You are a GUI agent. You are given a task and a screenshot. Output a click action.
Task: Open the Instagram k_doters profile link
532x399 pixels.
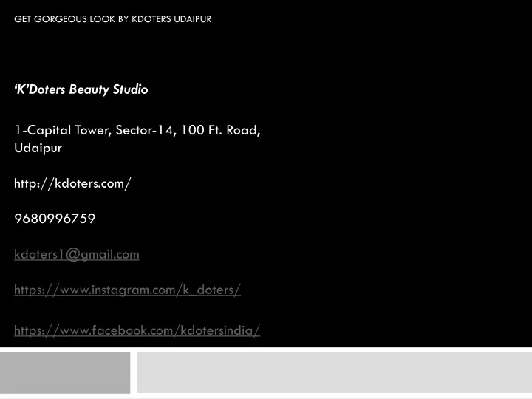pos(128,290)
